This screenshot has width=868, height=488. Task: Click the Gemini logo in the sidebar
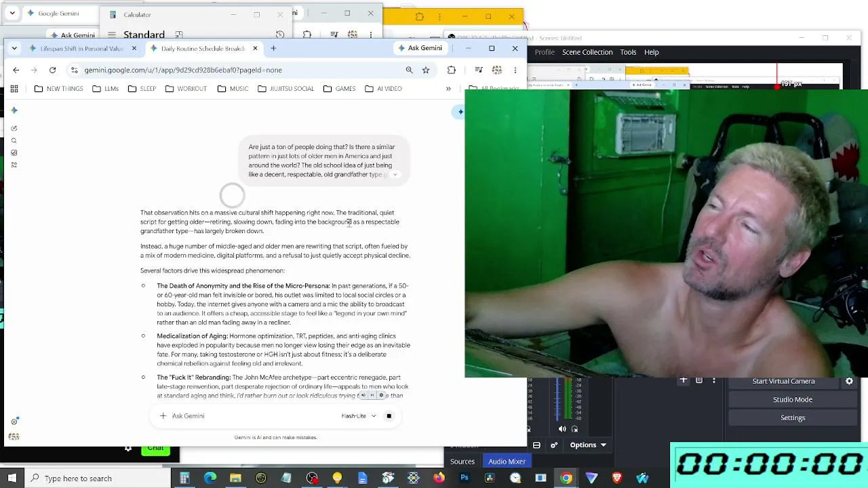[14, 110]
